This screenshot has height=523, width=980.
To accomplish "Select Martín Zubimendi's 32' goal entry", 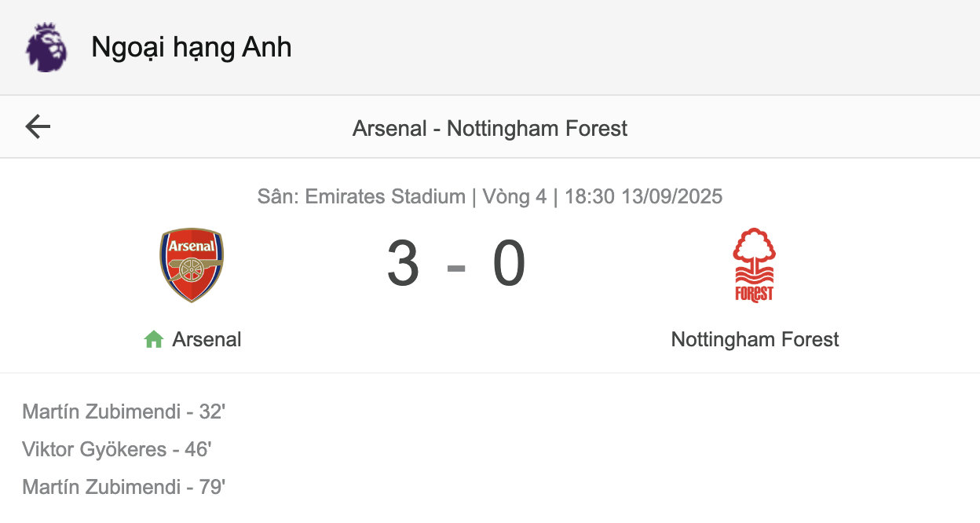I will pyautogui.click(x=124, y=411).
